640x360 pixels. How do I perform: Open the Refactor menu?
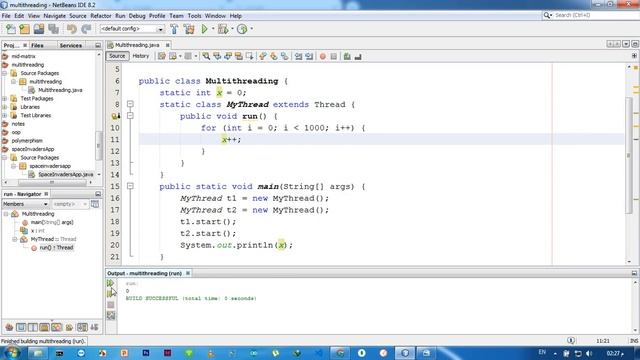pos(101,16)
